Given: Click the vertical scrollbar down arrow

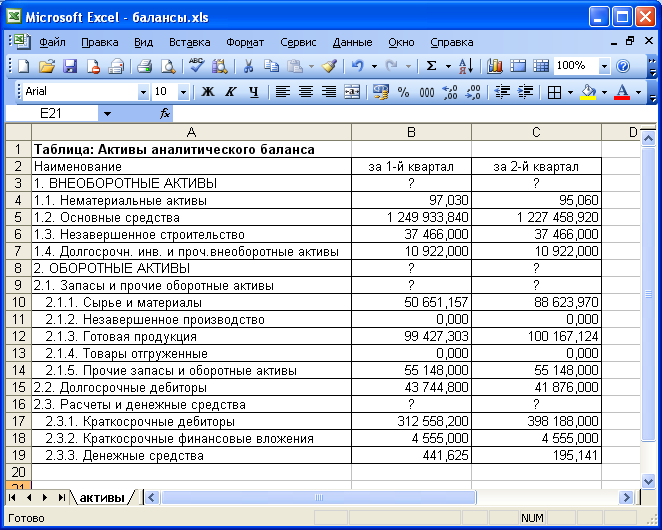Looking at the screenshot, I should pyautogui.click(x=648, y=481).
